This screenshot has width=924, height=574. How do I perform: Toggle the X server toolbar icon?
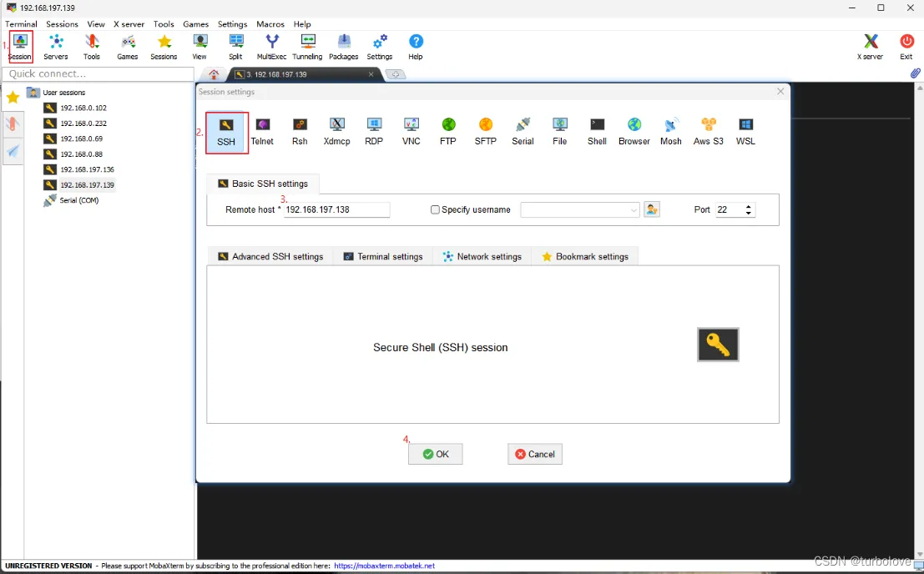tap(871, 47)
